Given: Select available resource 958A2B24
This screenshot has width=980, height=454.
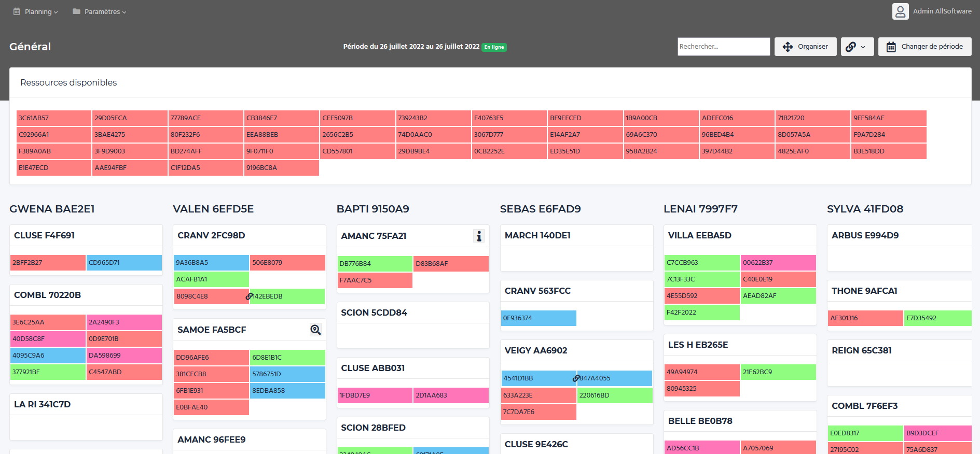Looking at the screenshot, I should click(661, 151).
